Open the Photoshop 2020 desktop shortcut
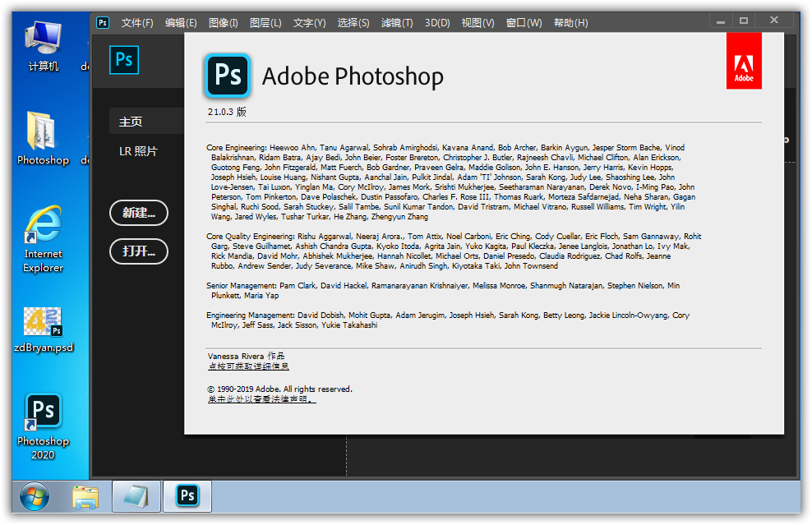This screenshot has height=525, width=812. click(43, 412)
